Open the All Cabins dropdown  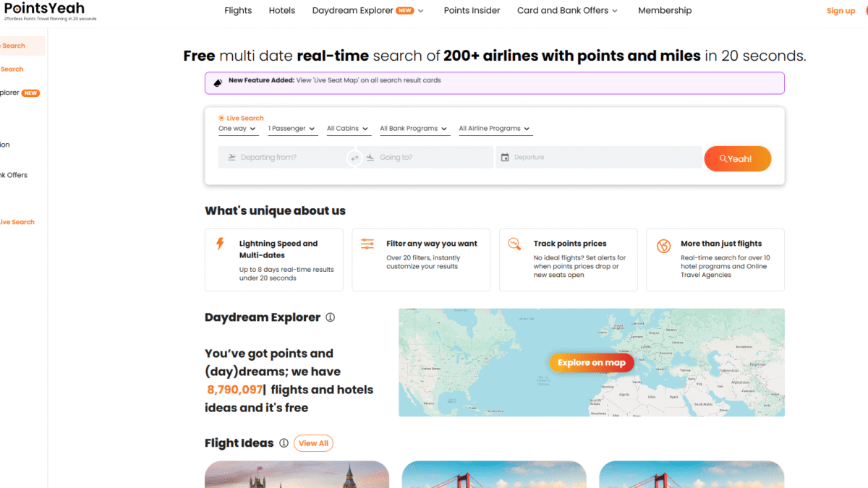click(x=348, y=129)
